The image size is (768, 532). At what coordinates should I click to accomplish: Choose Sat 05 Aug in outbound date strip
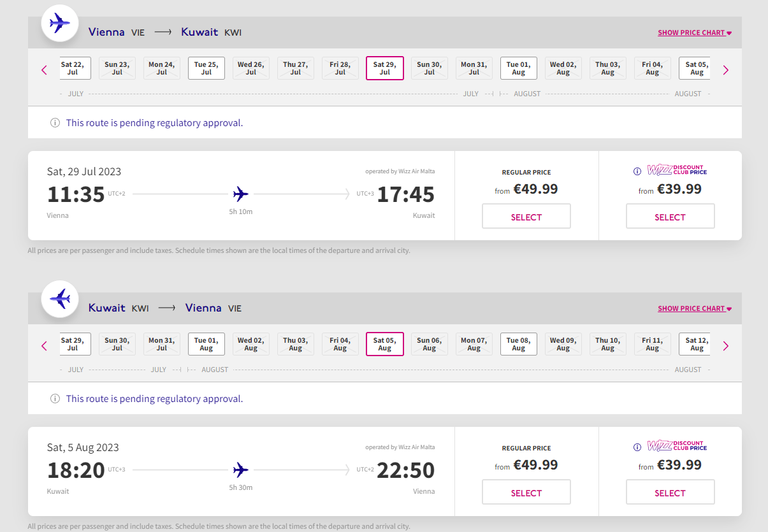[x=695, y=68]
